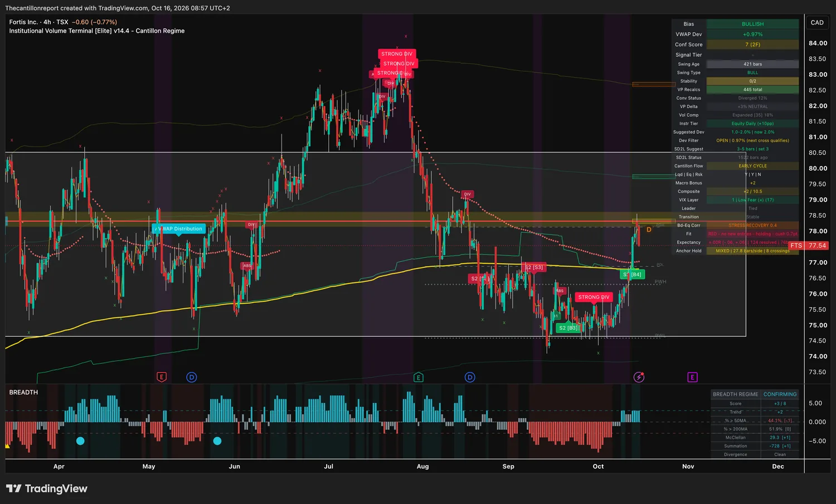Click the Fortis Inc. symbol title

tap(23, 22)
